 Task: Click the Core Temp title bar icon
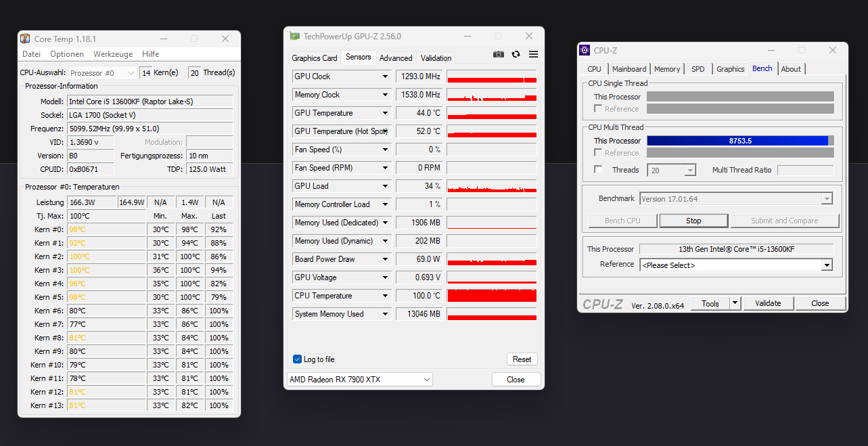[25, 39]
